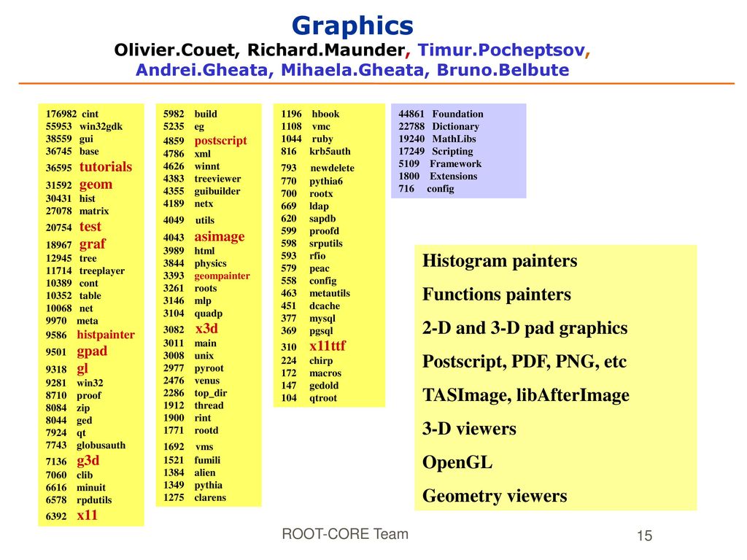Click the red 'gl' entry
Image resolution: width=747 pixels, height=560 pixels.
pos(82,369)
